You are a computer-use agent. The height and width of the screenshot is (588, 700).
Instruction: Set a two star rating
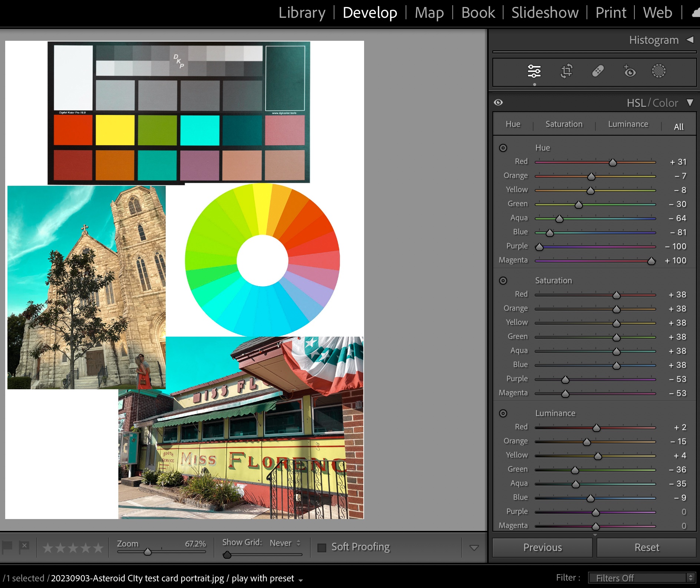60,548
